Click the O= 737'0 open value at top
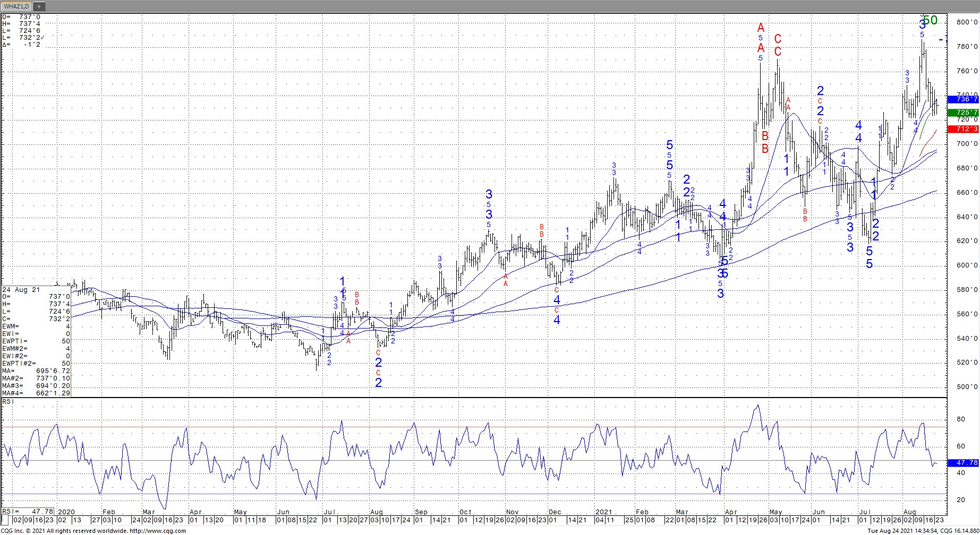 coord(21,17)
